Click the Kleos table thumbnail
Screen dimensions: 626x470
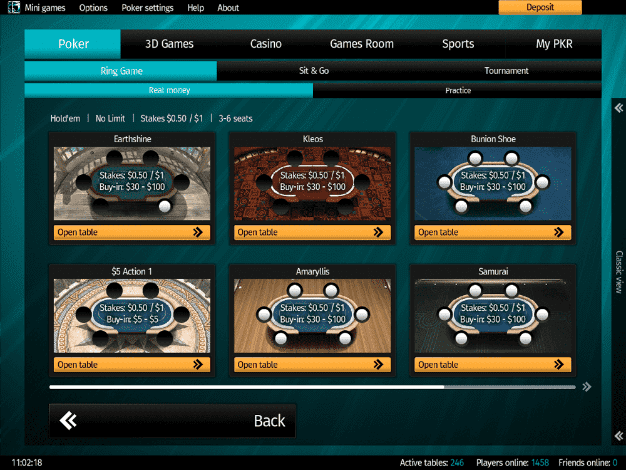click(312, 183)
